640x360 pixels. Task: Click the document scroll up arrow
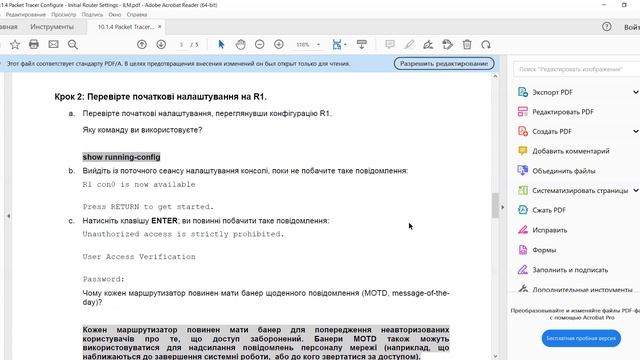tap(495, 76)
